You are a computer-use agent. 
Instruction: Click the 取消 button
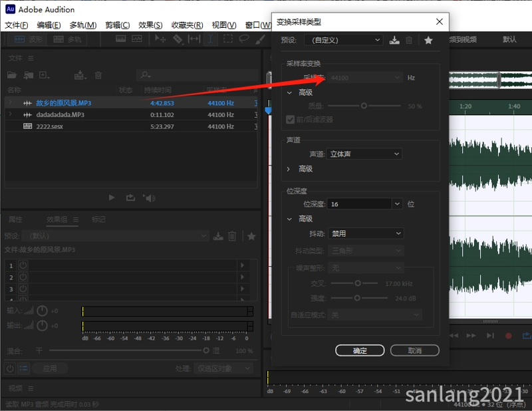pyautogui.click(x=414, y=350)
